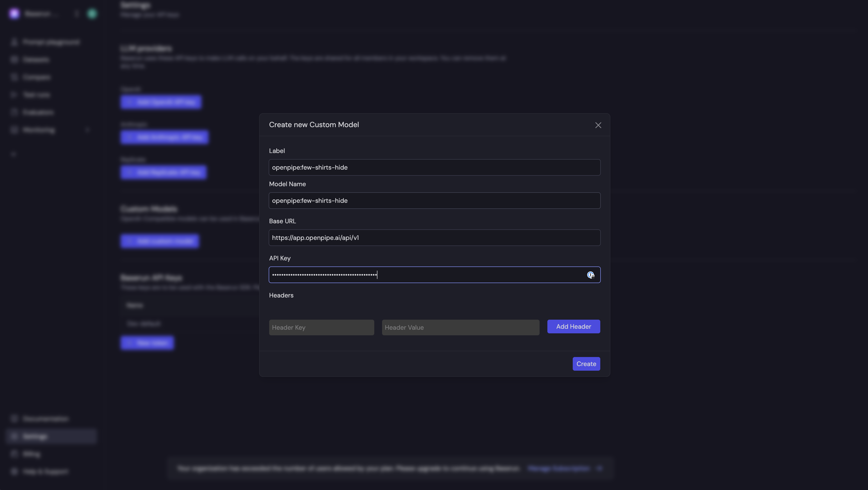The height and width of the screenshot is (490, 868).
Task: Open the Datasets section icon
Action: tap(14, 59)
